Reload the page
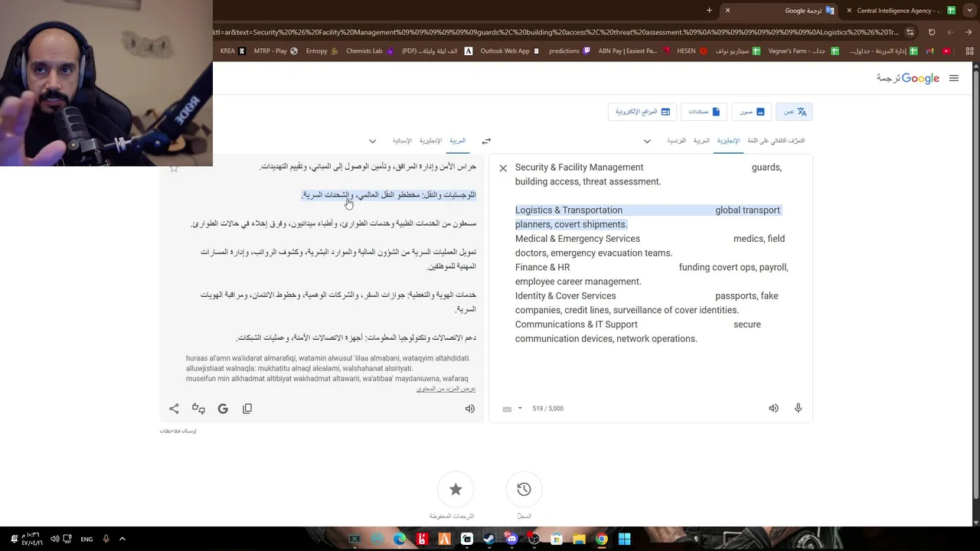This screenshot has width=980, height=551. (x=932, y=32)
